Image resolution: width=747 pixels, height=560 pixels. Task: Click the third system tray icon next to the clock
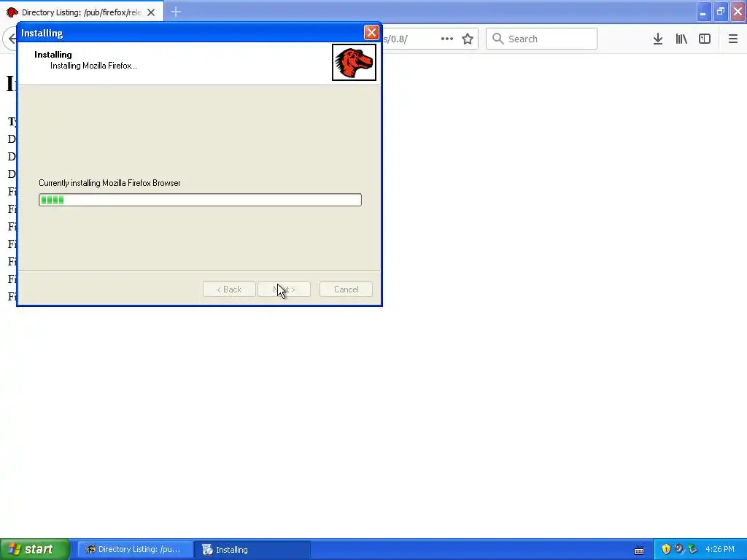[693, 549]
